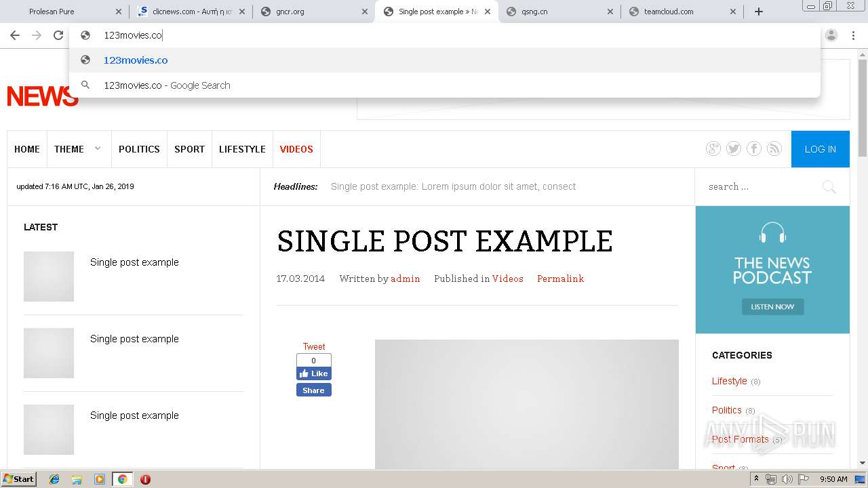Click the Action Center flag tray icon
The width and height of the screenshot is (868, 488).
[x=804, y=479]
